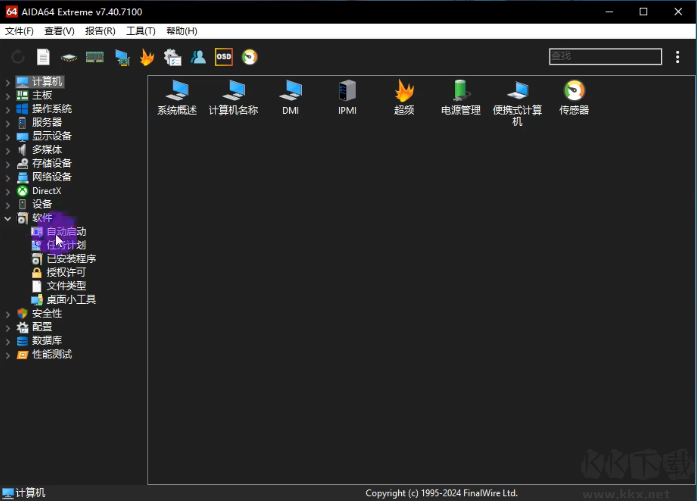Open 计算机名称 icon in main pane
Image resolution: width=697 pixels, height=501 pixels.
233,98
